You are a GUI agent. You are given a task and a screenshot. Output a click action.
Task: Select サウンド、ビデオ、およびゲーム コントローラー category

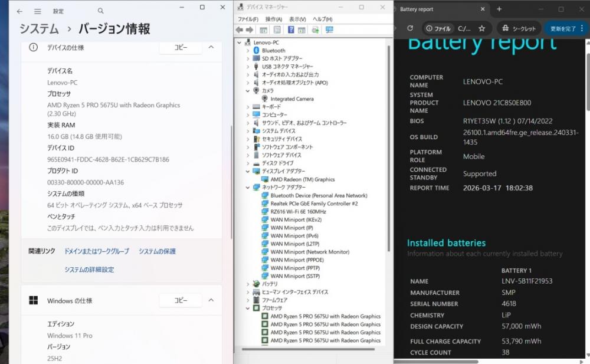click(x=304, y=123)
